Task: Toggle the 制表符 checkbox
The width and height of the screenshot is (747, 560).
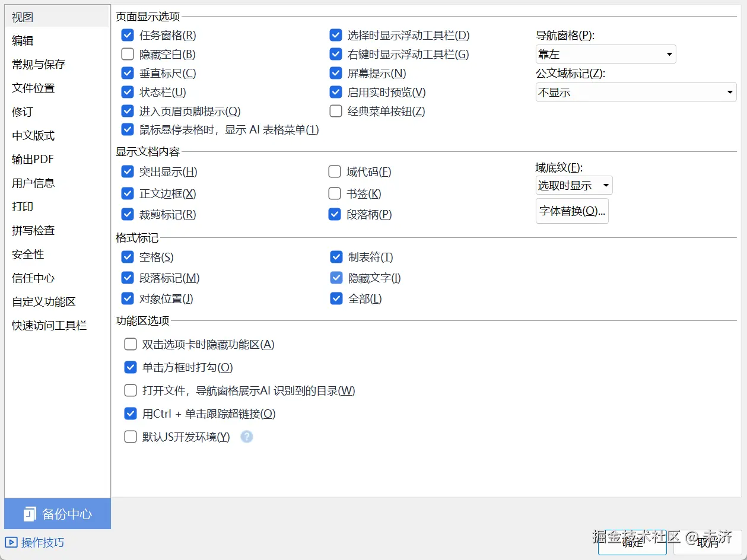Action: tap(336, 257)
